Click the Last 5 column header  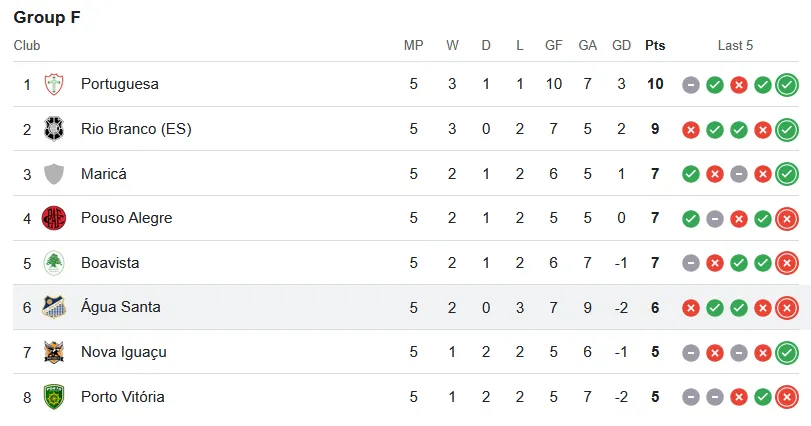pos(735,45)
